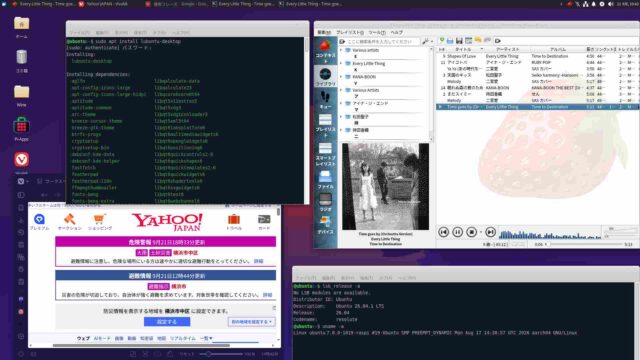The width and height of the screenshot is (640, 360).
Task: Open the コンテキスト strawberry sidebar tab
Action: [325, 51]
